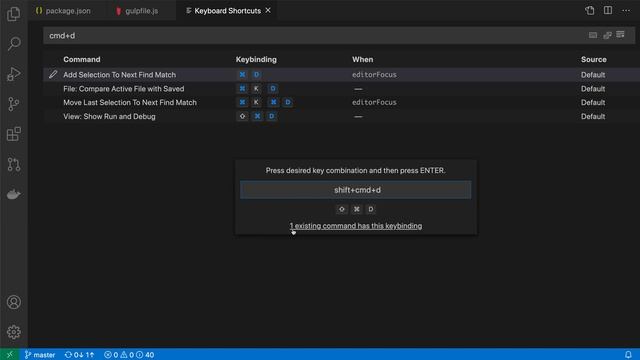Select the View: Show Run and Debug row
The height and width of the screenshot is (360, 640).
(341, 116)
